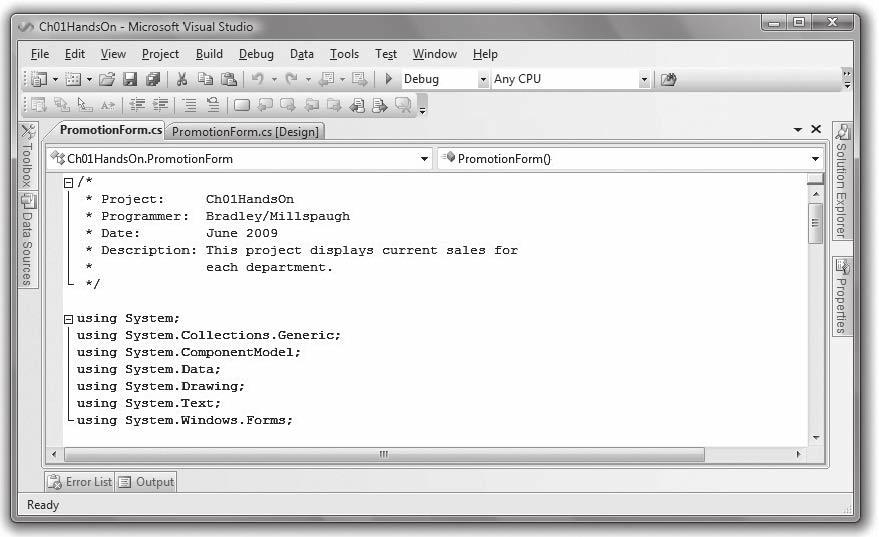The image size is (879, 537).
Task: Open the Toolbox side panel tab
Action: pos(28,156)
